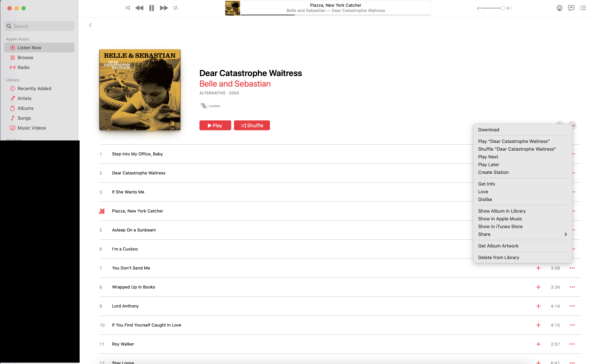This screenshot has width=592, height=364.
Task: Adjust the volume slider knob
Action: click(x=503, y=8)
